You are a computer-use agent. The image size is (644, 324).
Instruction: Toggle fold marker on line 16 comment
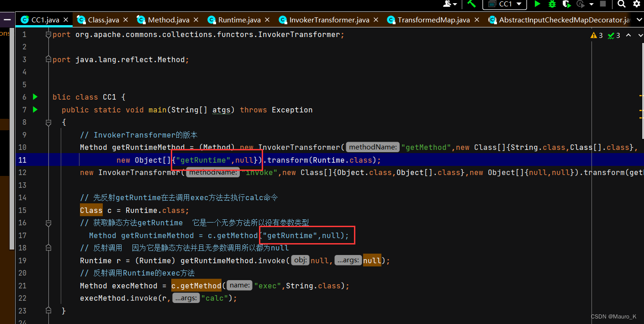(x=48, y=223)
